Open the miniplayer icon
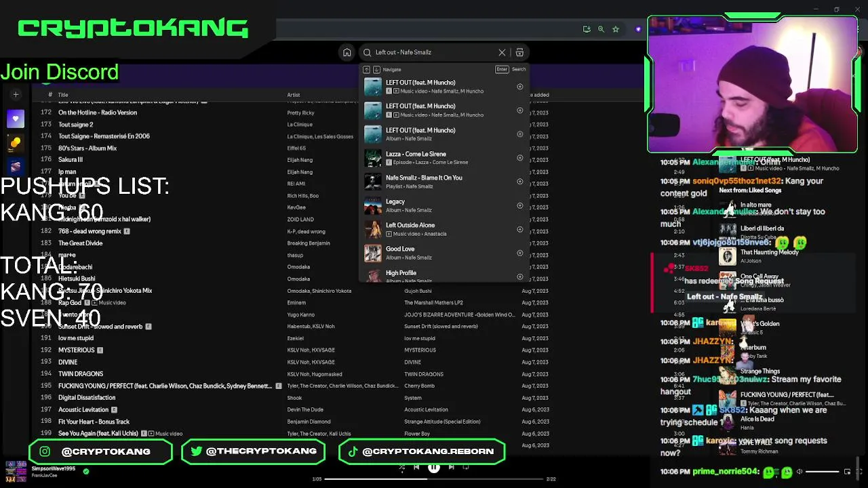 tap(847, 472)
